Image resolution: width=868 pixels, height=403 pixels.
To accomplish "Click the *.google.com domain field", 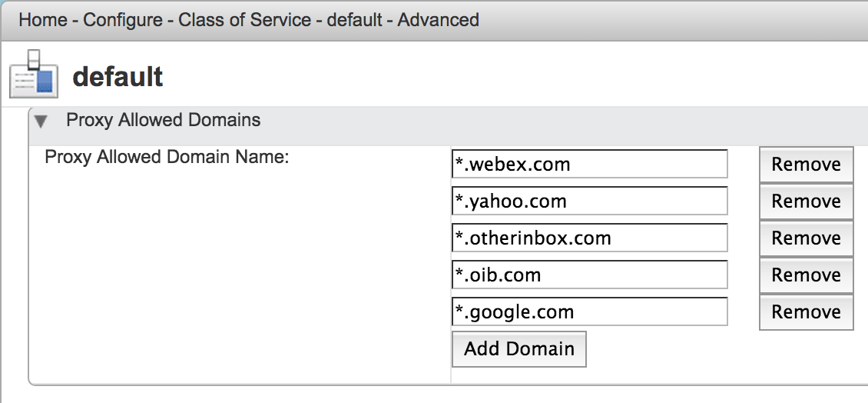I will [x=590, y=311].
